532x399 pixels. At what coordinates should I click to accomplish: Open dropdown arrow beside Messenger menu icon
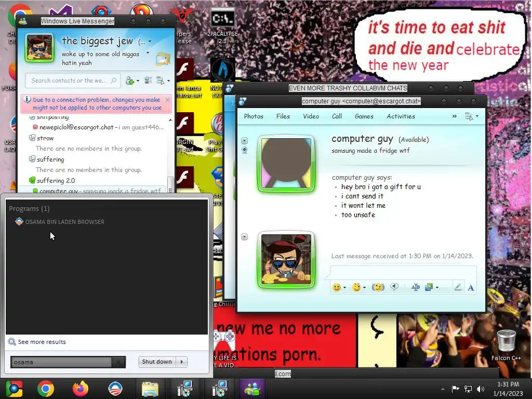[168, 81]
